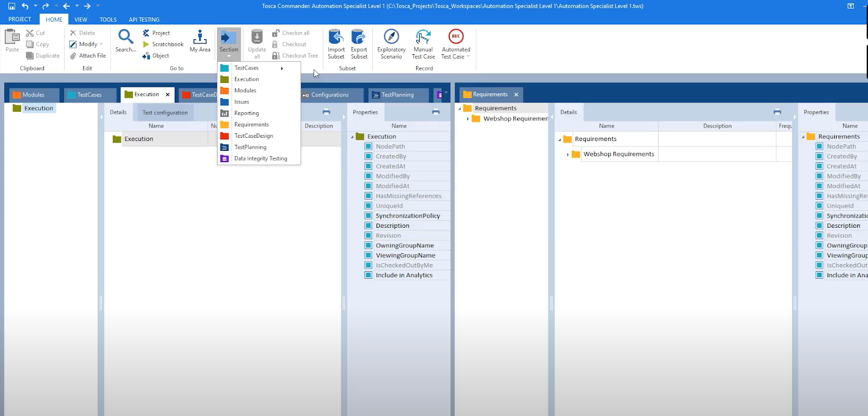The width and height of the screenshot is (868, 416).
Task: Collapse Requirements row in details table
Action: tap(559, 139)
